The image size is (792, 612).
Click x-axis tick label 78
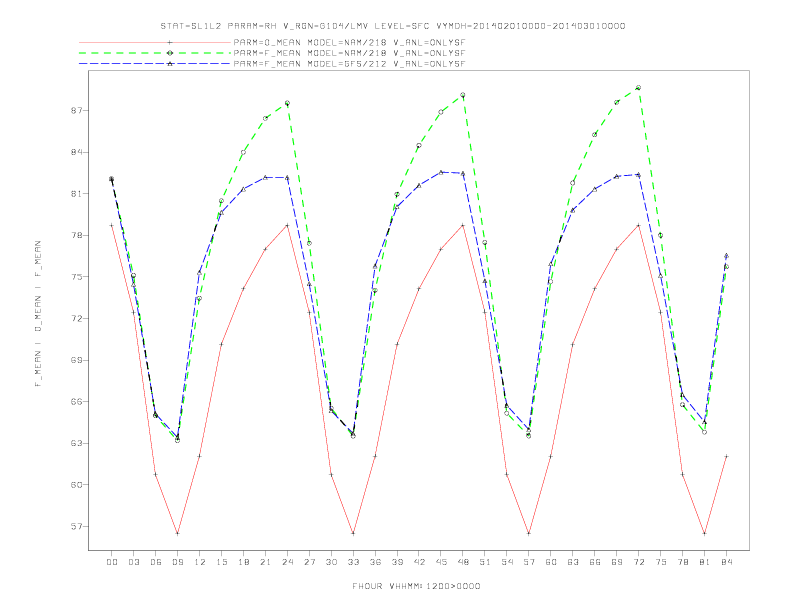point(682,562)
